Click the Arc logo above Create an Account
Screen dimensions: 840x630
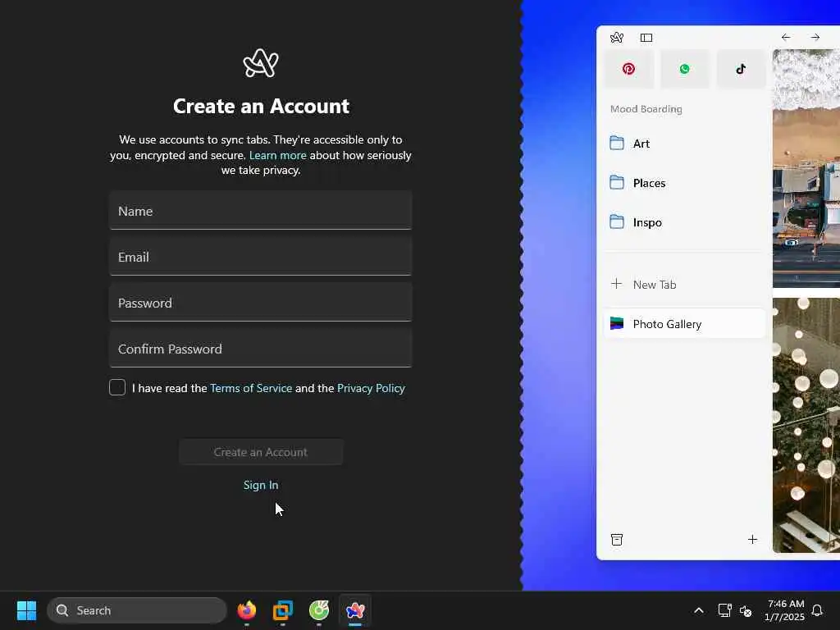(x=260, y=63)
